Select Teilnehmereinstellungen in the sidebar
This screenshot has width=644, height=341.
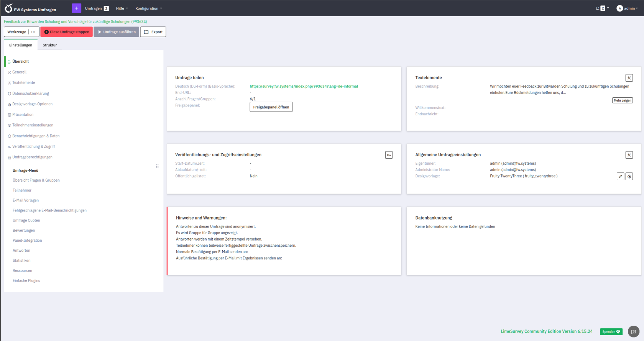pyautogui.click(x=33, y=125)
